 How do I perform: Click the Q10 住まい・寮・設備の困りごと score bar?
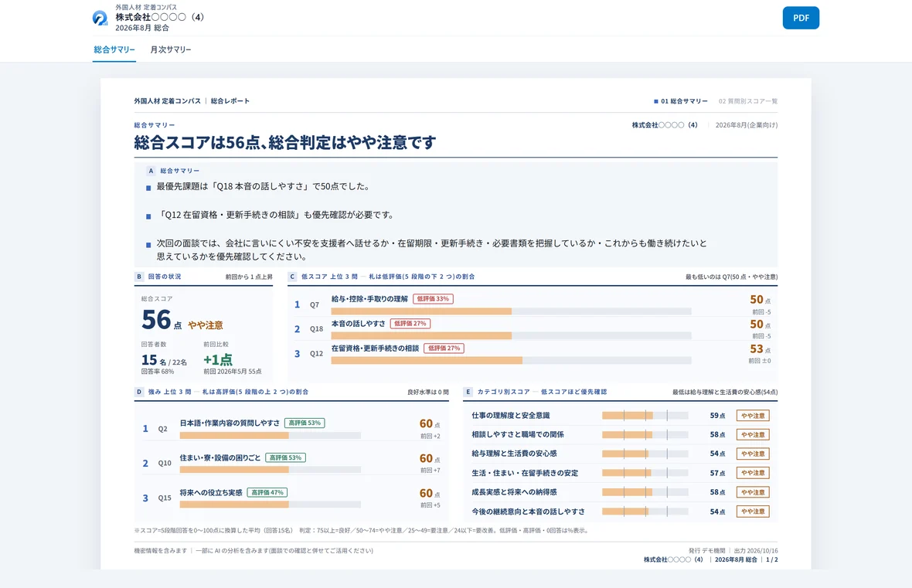[271, 470]
